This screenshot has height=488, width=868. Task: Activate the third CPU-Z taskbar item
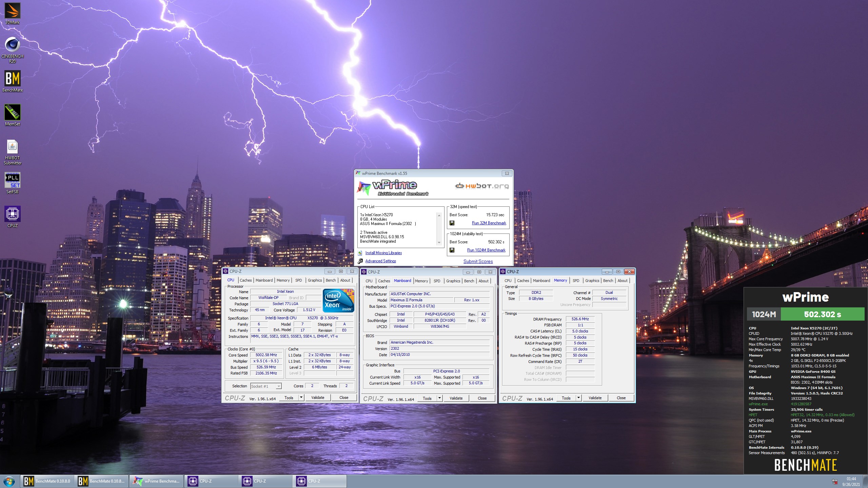(x=319, y=481)
